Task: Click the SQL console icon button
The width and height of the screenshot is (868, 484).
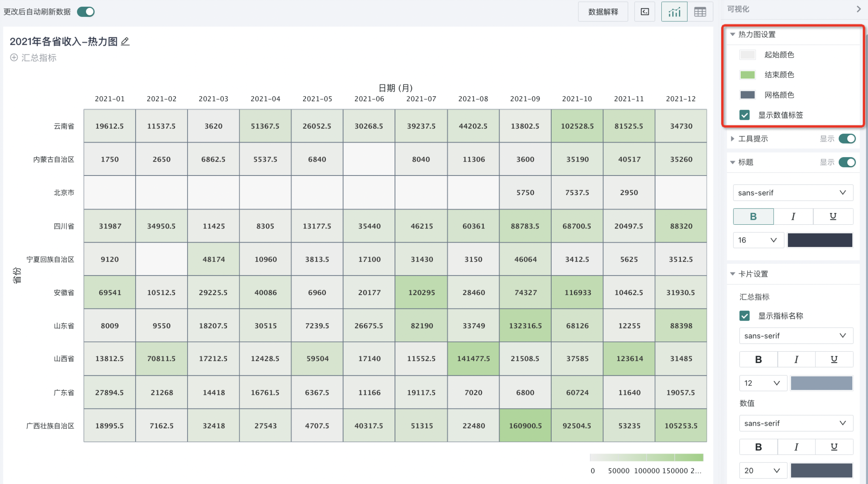Action: click(645, 12)
